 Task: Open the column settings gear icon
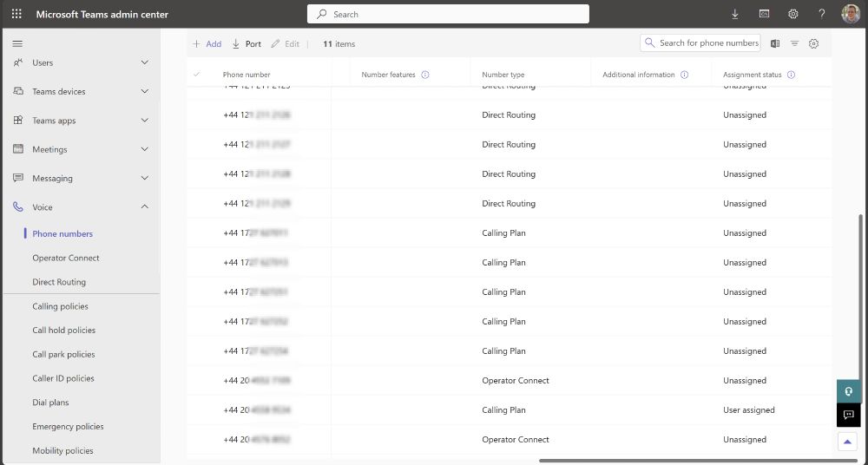(813, 43)
